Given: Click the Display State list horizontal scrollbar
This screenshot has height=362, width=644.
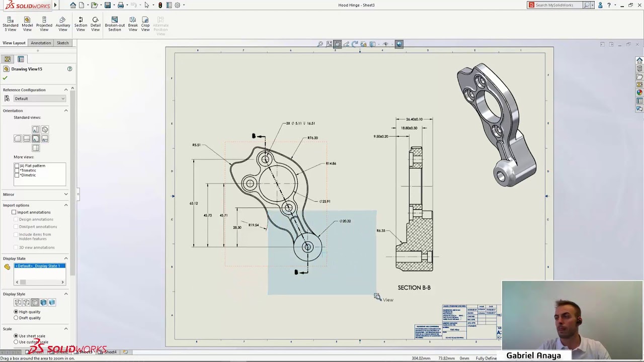Looking at the screenshot, I should point(39,282).
